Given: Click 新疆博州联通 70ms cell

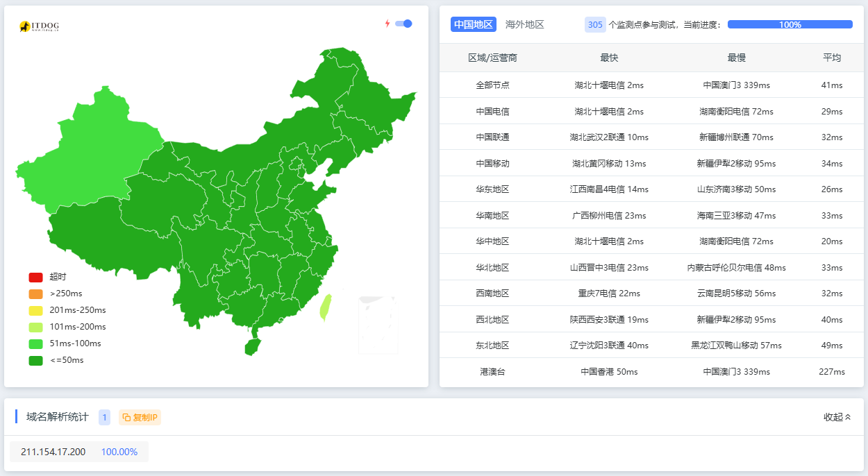Looking at the screenshot, I should click(x=736, y=137).
